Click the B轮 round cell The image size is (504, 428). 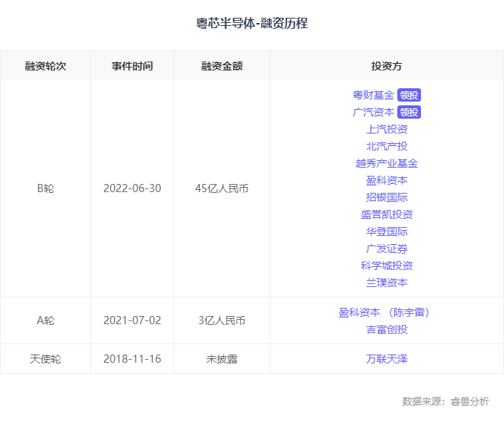pyautogui.click(x=46, y=188)
